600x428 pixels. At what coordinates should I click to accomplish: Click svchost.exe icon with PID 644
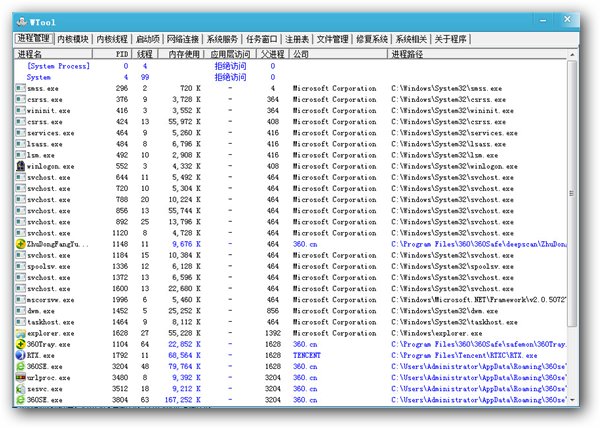(20, 177)
